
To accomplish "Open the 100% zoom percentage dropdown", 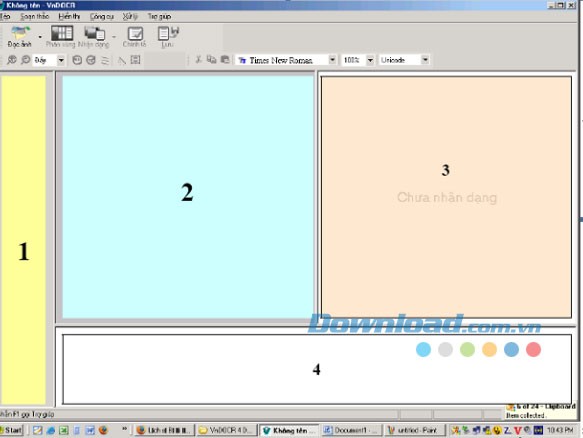I will [370, 59].
